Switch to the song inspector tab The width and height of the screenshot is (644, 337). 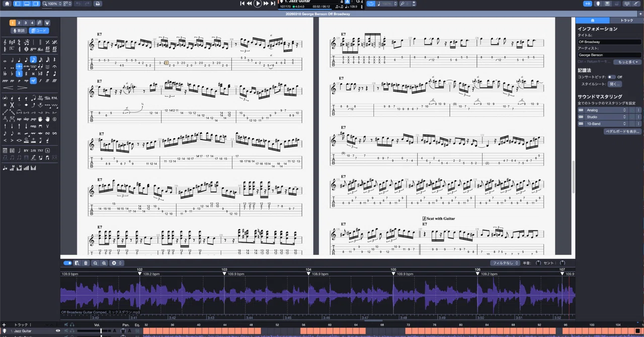[593, 20]
